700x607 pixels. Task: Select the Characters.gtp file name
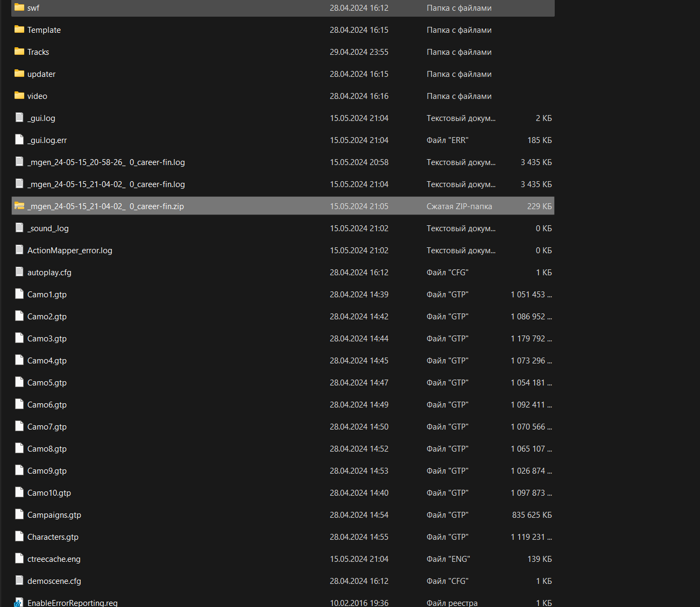click(x=53, y=537)
